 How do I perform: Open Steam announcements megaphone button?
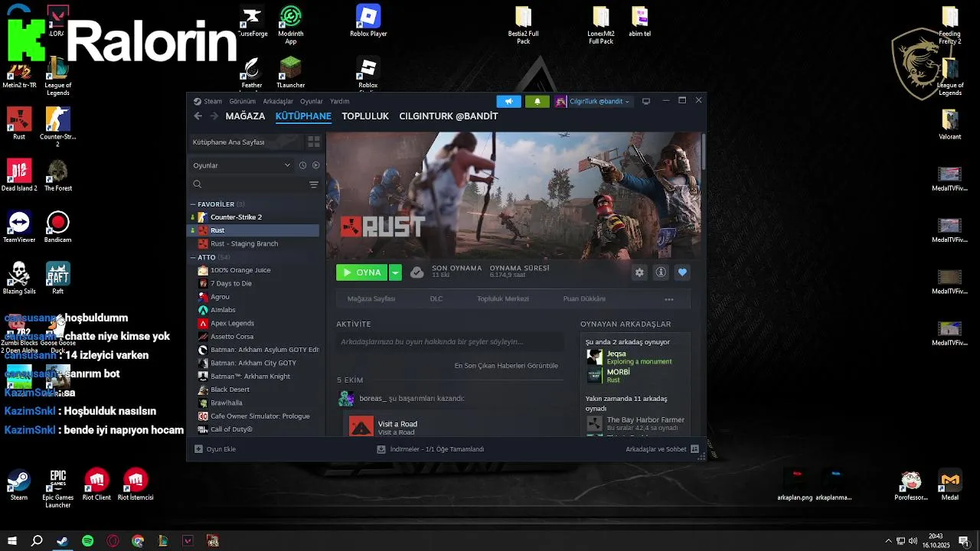508,101
